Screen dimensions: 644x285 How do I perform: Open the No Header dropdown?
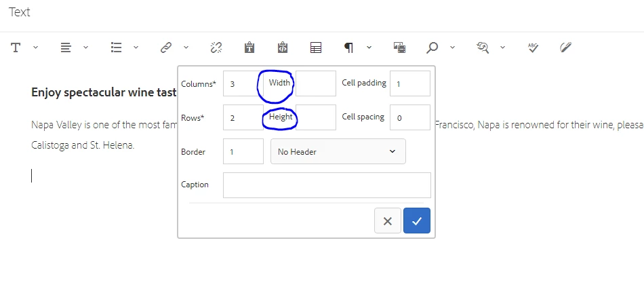point(338,151)
